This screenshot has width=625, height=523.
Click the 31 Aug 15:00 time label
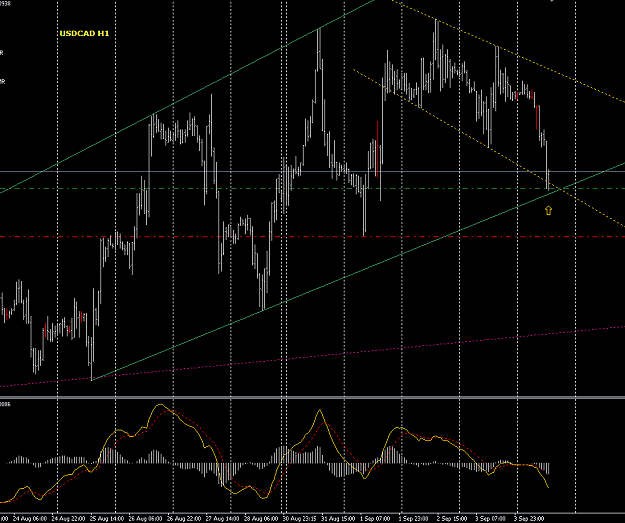point(338,519)
